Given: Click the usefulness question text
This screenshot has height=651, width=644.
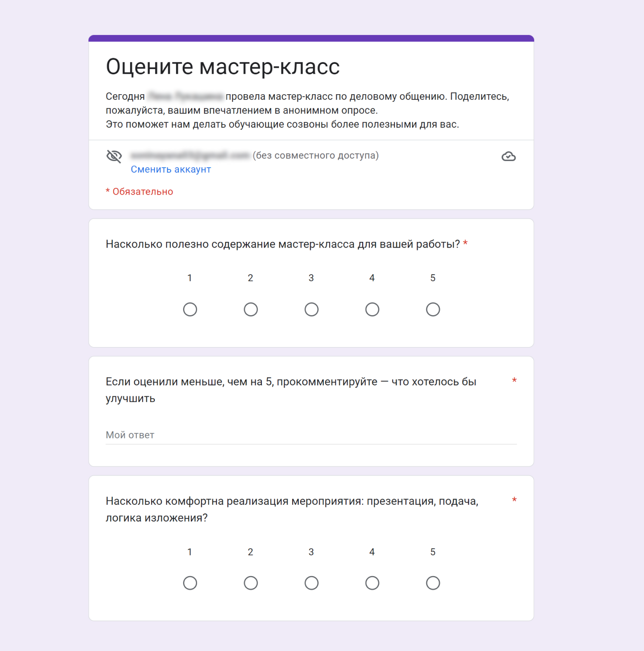Looking at the screenshot, I should click(283, 244).
